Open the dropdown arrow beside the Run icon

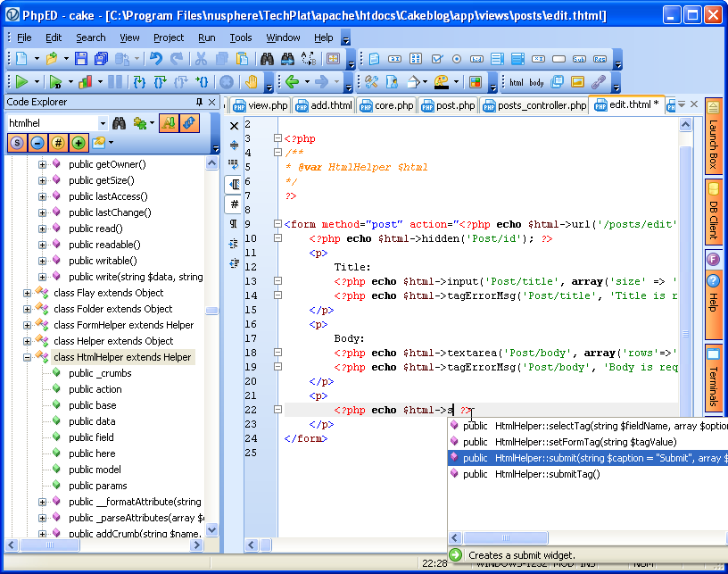pyautogui.click(x=37, y=82)
